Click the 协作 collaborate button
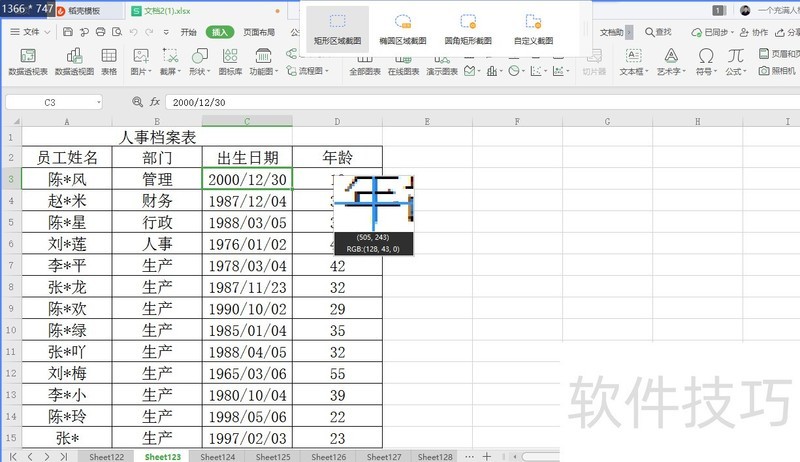Image resolution: width=800 pixels, height=462 pixels. [x=754, y=32]
